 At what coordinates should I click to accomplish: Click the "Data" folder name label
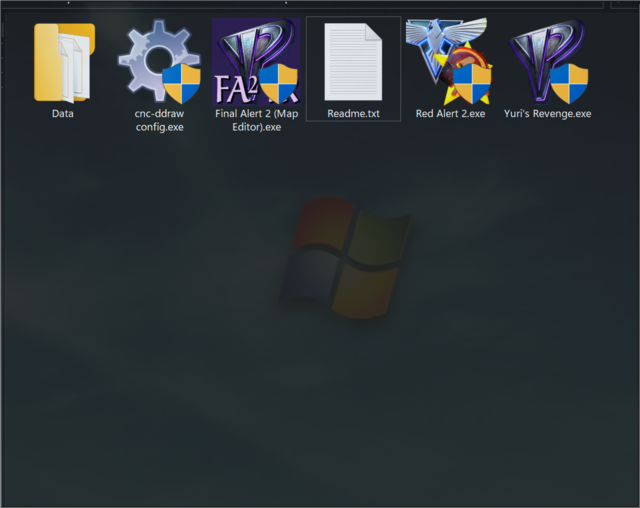point(63,113)
